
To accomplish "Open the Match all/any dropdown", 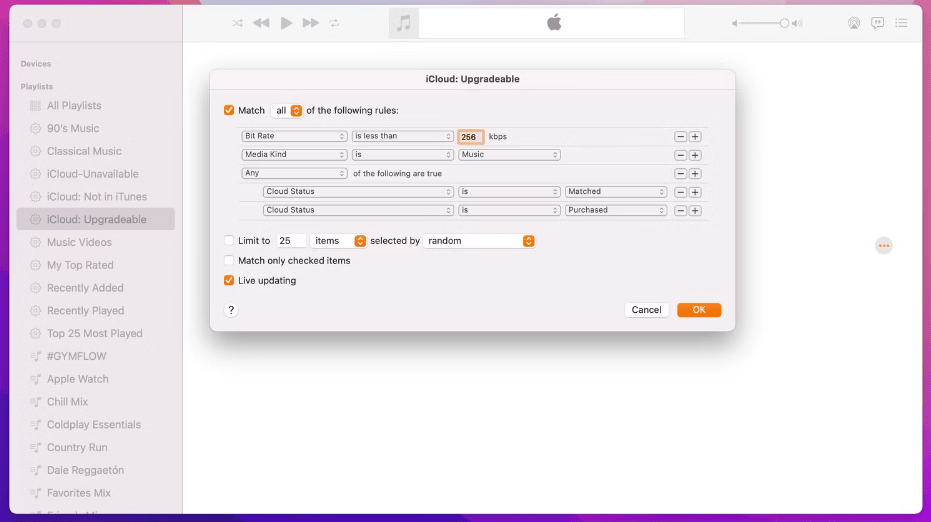I will (287, 110).
